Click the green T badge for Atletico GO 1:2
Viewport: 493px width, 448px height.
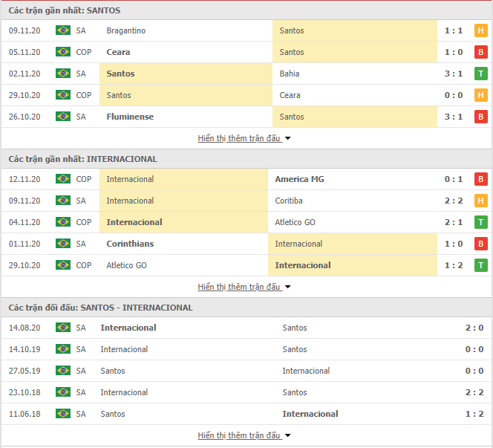480,265
